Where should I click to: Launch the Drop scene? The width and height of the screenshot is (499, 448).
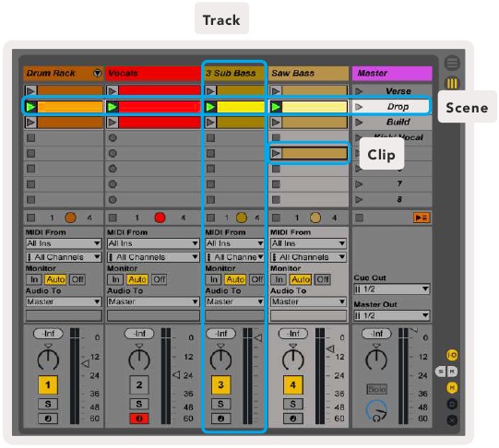coord(359,107)
